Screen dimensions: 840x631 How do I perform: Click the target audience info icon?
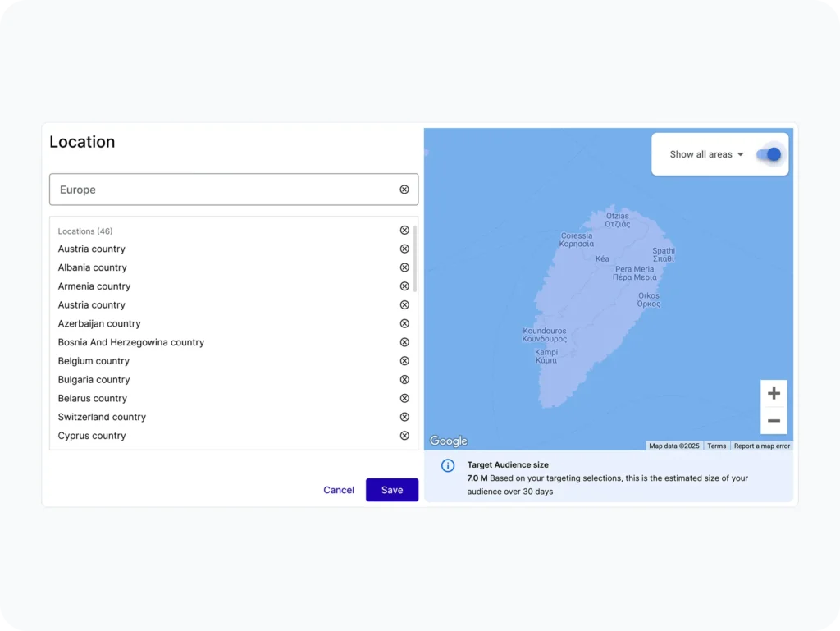tap(448, 466)
